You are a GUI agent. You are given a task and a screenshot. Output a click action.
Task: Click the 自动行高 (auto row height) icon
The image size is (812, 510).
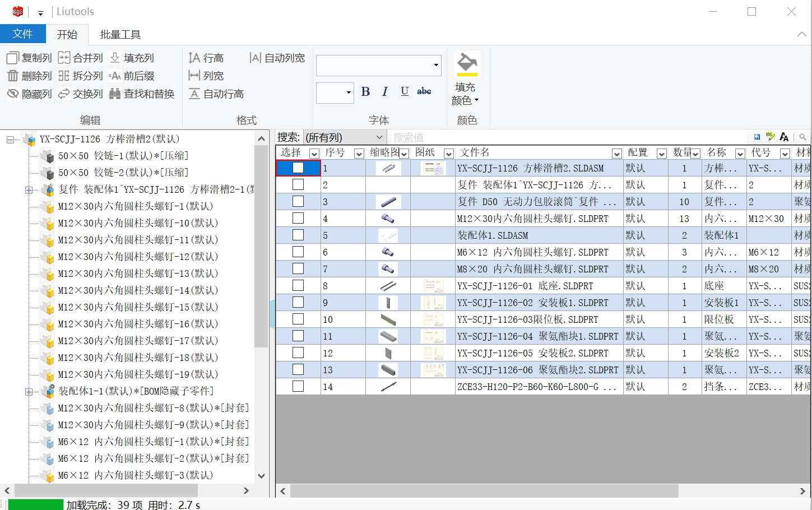pyautogui.click(x=194, y=94)
